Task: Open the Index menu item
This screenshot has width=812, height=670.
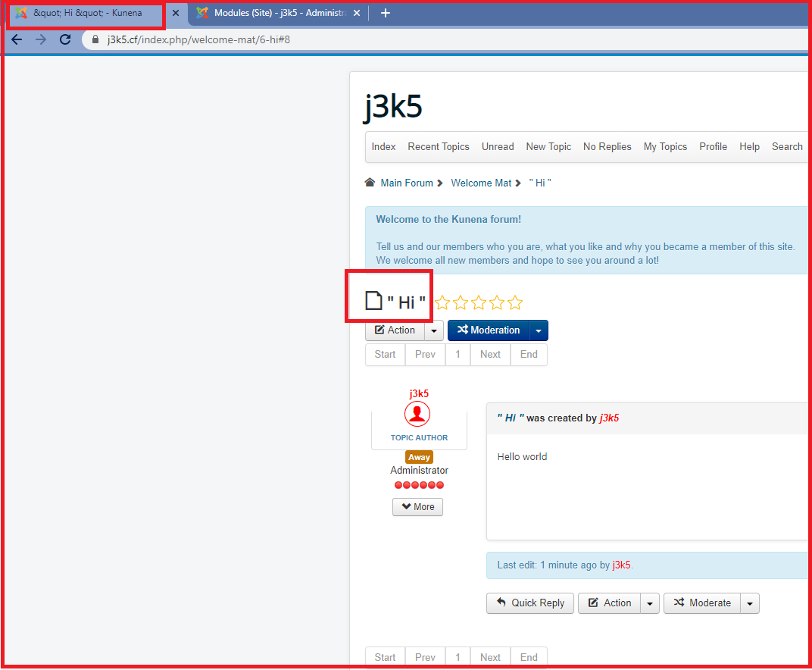Action: tap(383, 146)
